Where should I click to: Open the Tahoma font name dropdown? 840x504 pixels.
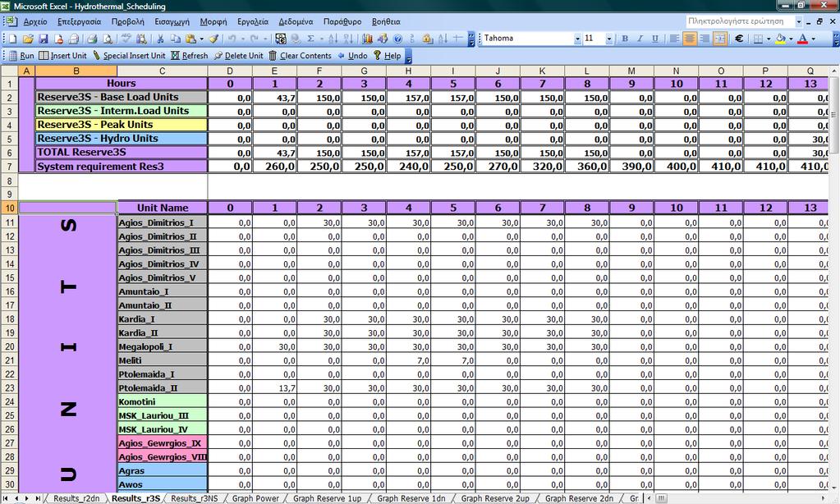click(x=577, y=39)
